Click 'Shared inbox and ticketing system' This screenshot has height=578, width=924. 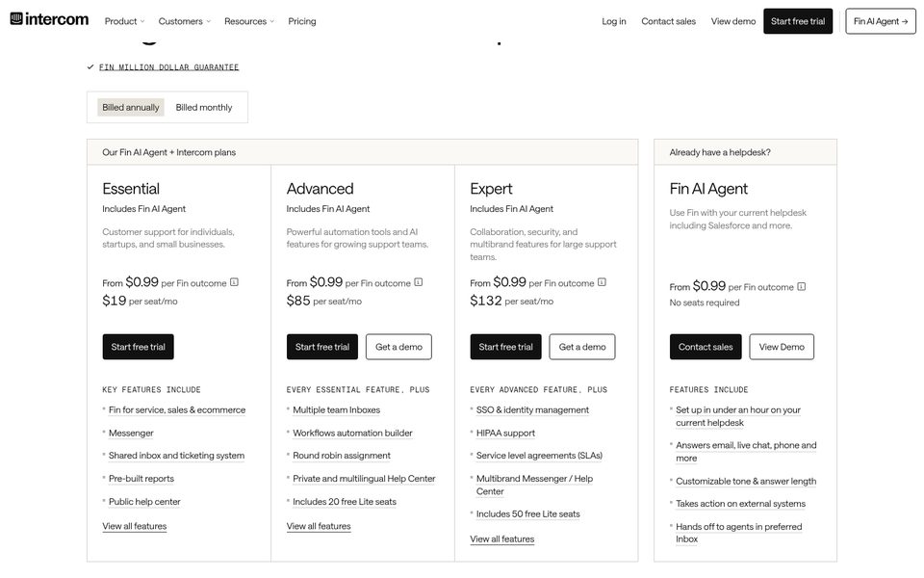(x=176, y=456)
